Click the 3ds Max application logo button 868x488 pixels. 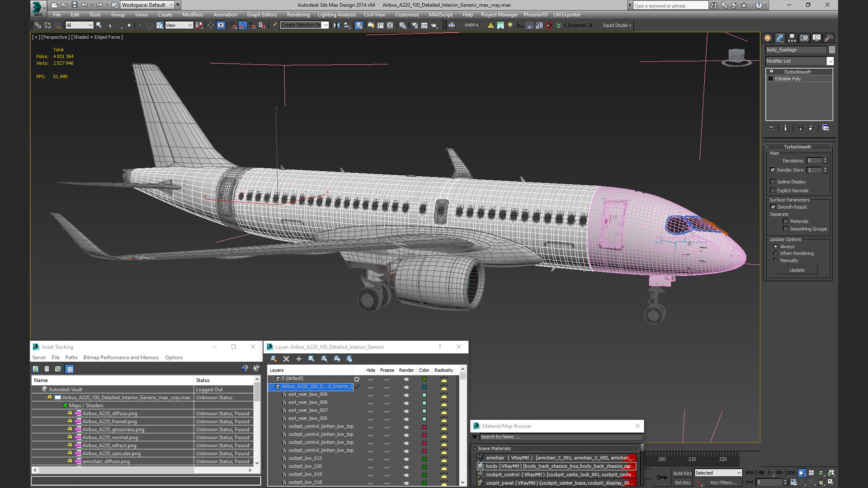pos(38,8)
